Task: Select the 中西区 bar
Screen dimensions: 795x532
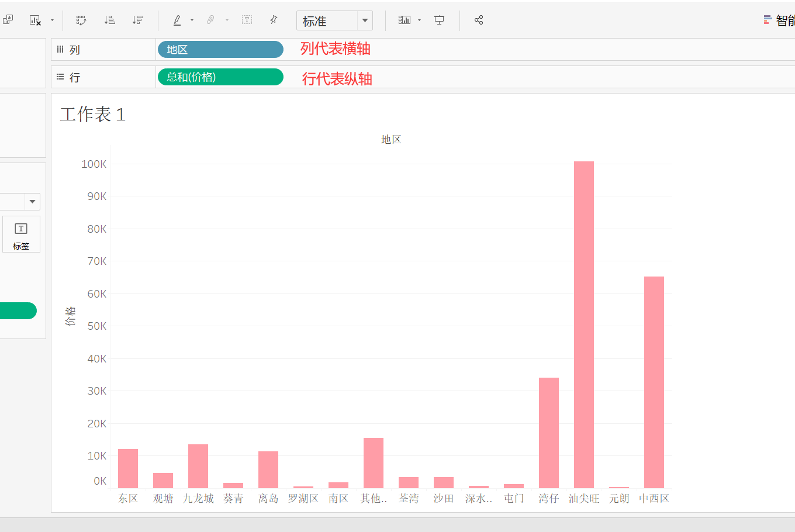Action: [654, 382]
